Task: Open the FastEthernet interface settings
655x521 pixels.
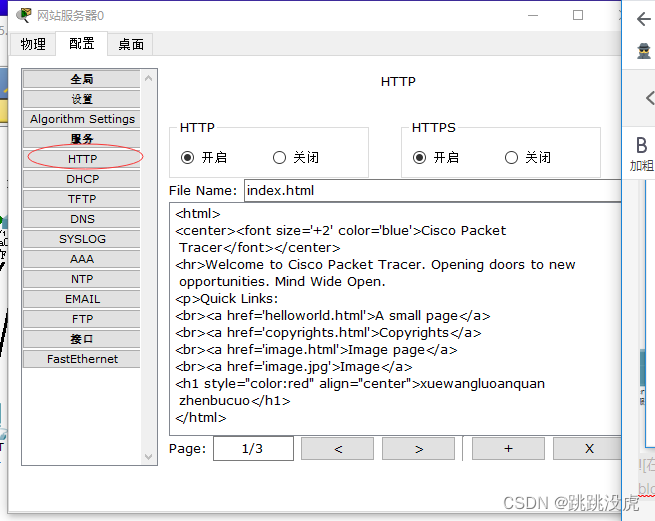Action: click(82, 359)
